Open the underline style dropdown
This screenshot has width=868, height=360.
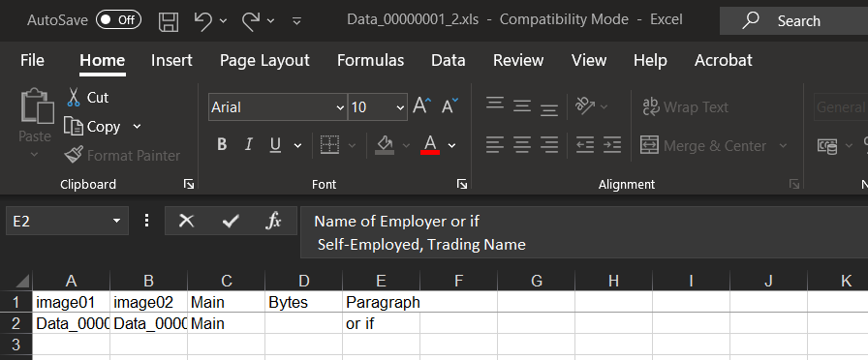[x=297, y=145]
